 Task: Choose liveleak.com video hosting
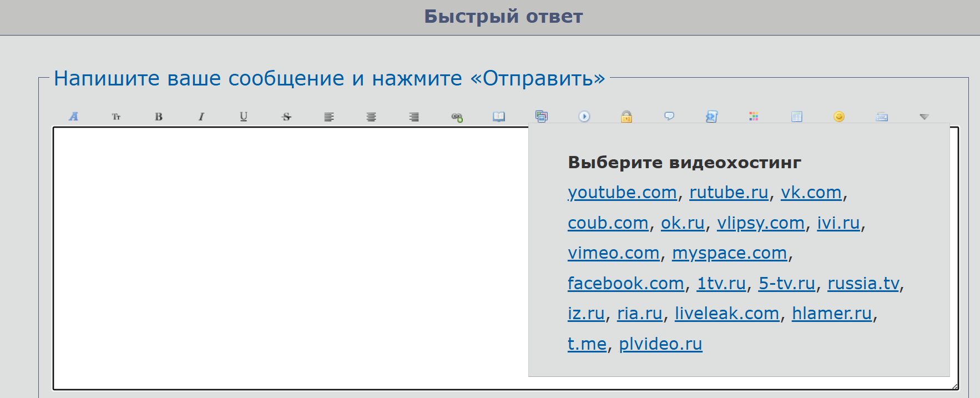pos(727,314)
